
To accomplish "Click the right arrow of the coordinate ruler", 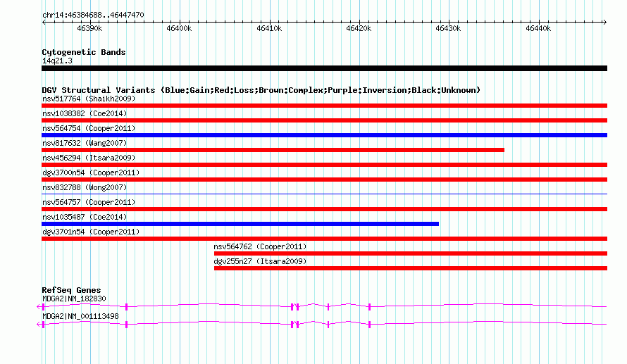I will click(604, 23).
